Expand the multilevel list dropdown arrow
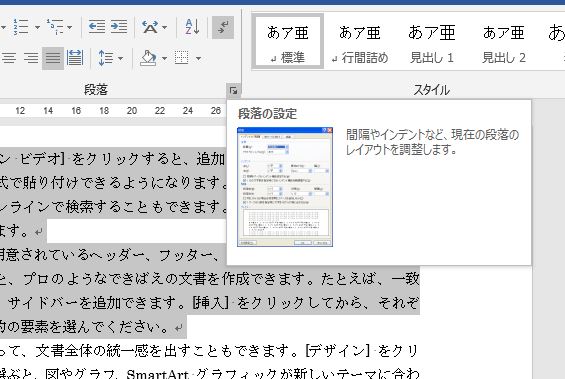This screenshot has height=379, width=565. [70, 27]
